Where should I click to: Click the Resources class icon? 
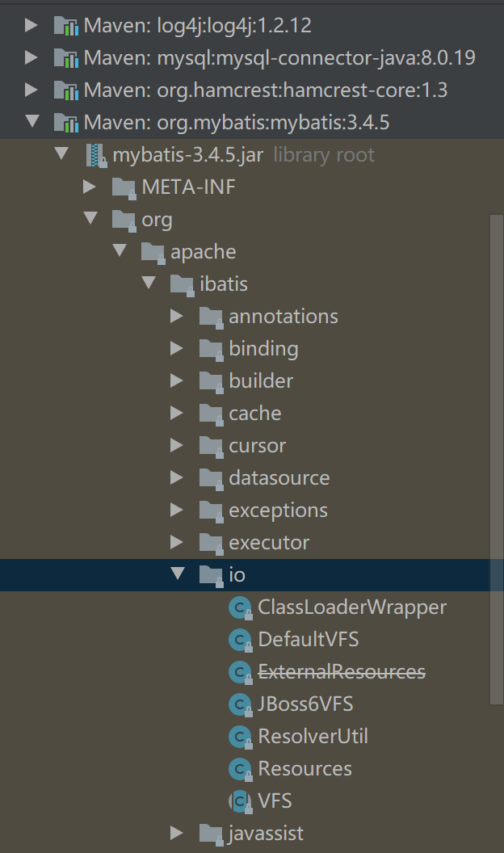tap(240, 768)
